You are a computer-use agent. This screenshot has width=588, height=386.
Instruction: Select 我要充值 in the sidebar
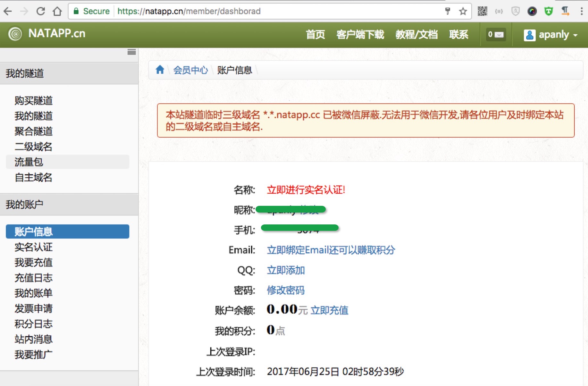click(x=33, y=262)
